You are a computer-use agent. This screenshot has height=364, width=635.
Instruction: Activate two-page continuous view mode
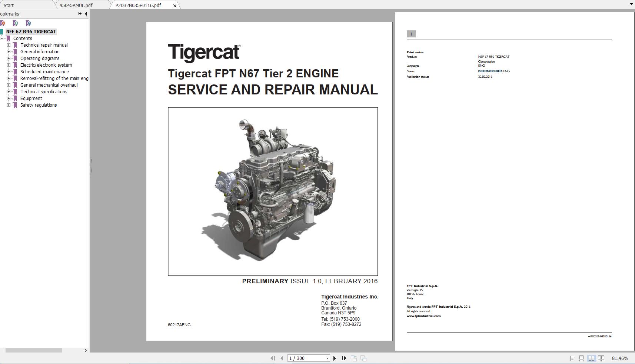601,358
